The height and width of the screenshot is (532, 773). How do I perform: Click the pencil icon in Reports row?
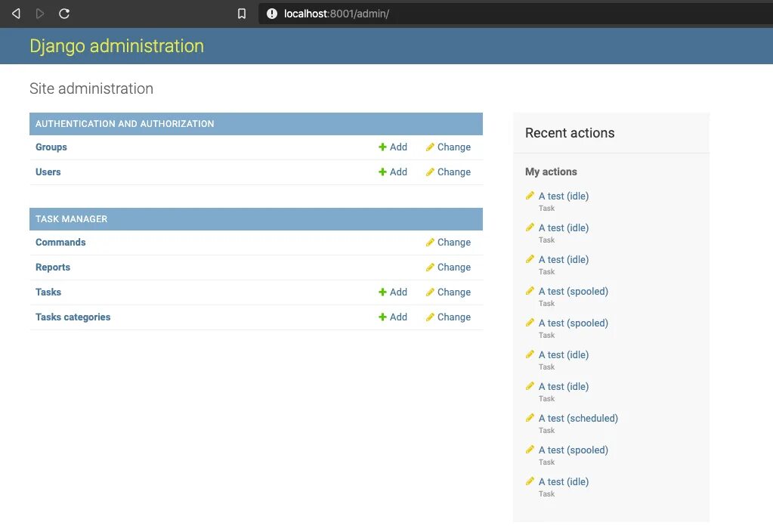[430, 268]
